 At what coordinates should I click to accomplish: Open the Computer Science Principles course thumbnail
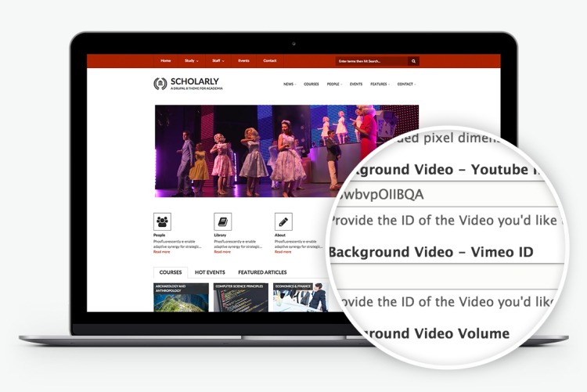[x=241, y=297]
